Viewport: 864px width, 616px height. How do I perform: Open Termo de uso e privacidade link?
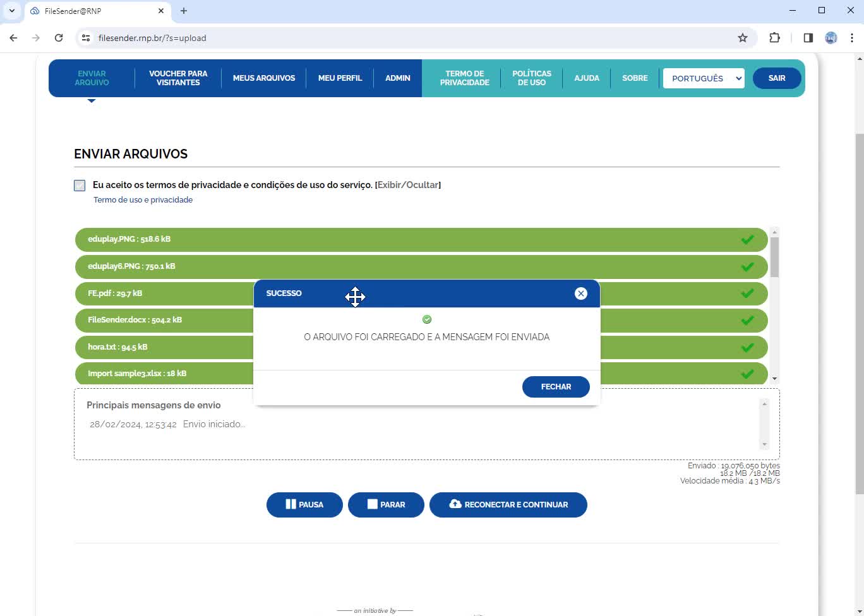point(143,199)
